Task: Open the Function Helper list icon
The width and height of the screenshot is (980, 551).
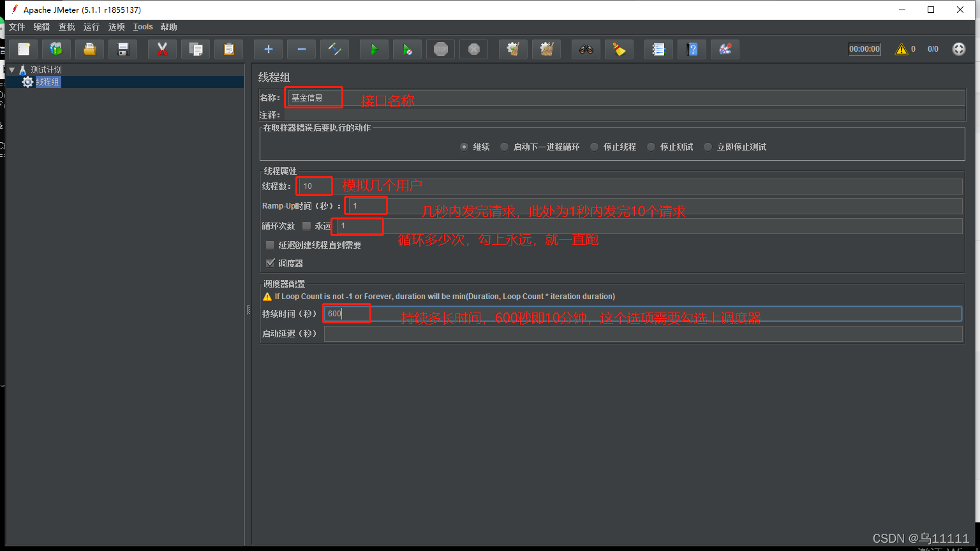Action: pos(659,49)
